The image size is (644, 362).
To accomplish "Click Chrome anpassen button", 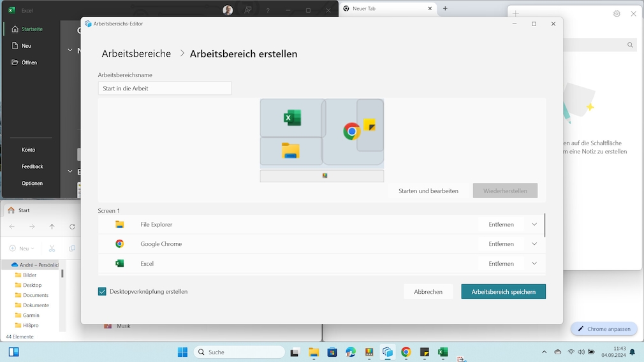I will click(604, 329).
